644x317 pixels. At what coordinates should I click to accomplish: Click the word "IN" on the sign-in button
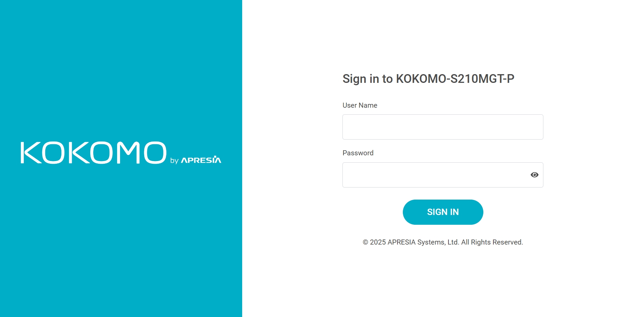454,212
